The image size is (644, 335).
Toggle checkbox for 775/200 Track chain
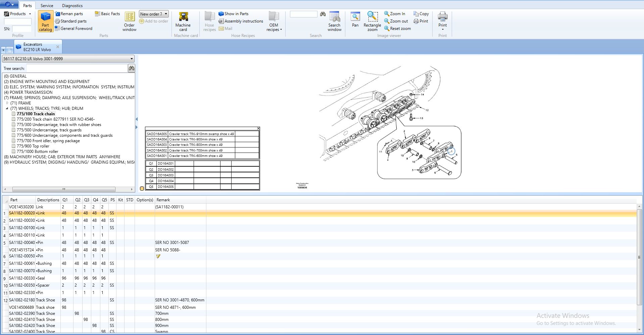click(x=13, y=119)
